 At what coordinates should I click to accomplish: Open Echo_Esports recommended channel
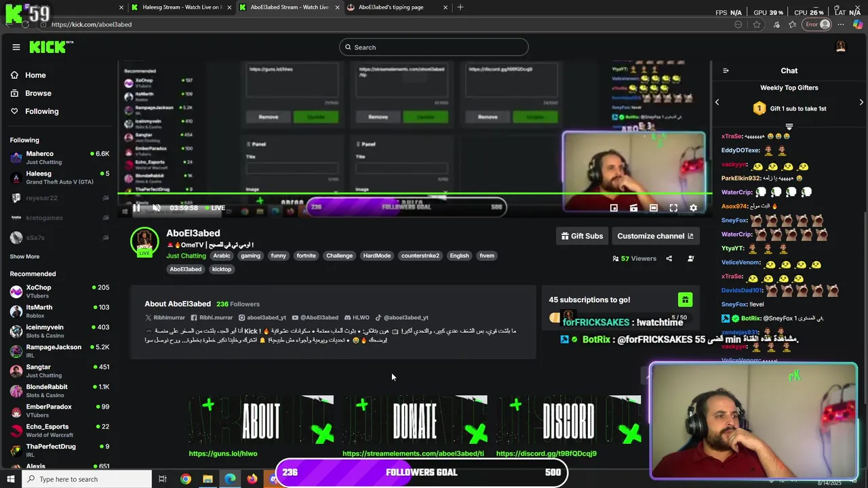60,430
